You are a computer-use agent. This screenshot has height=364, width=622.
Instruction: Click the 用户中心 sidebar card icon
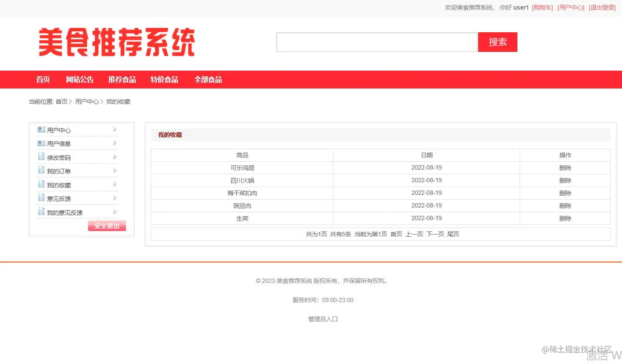(x=41, y=129)
